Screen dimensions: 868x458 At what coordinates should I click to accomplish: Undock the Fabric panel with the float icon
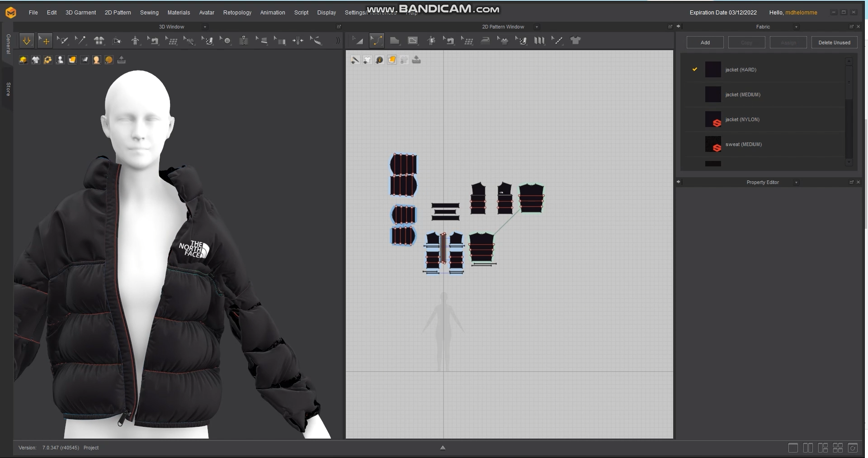(851, 27)
